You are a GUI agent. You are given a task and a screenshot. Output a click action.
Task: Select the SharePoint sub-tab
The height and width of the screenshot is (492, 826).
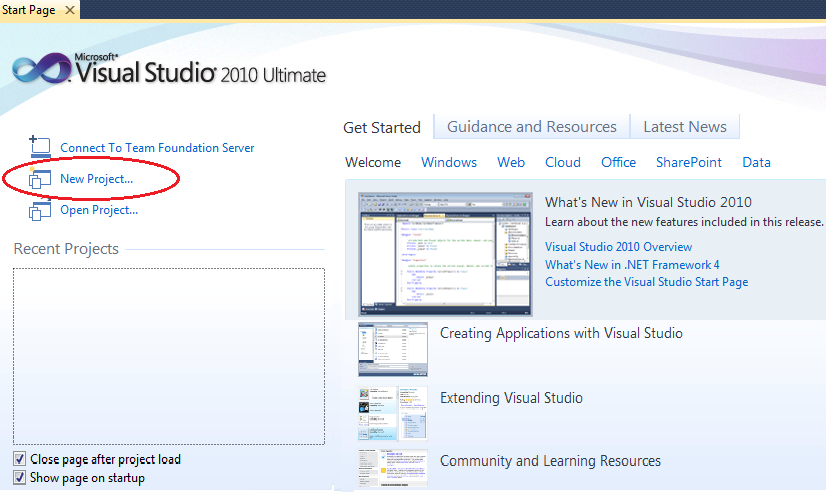689,162
